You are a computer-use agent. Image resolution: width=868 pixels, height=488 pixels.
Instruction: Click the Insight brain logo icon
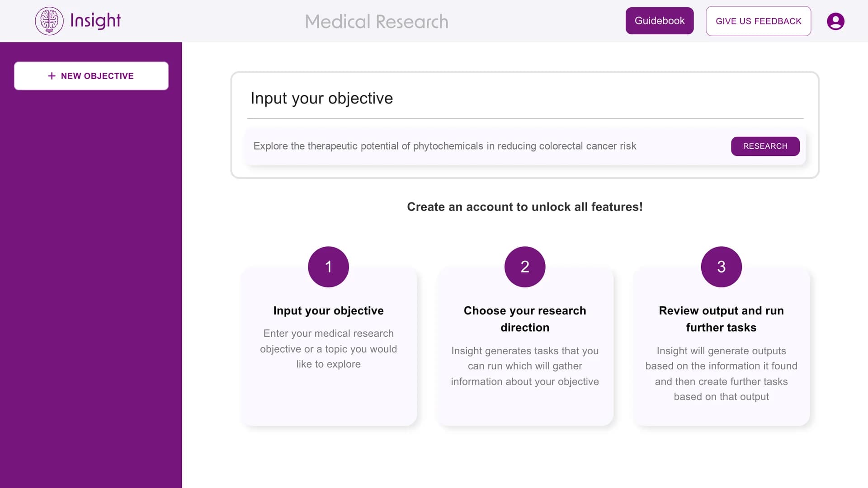[49, 21]
